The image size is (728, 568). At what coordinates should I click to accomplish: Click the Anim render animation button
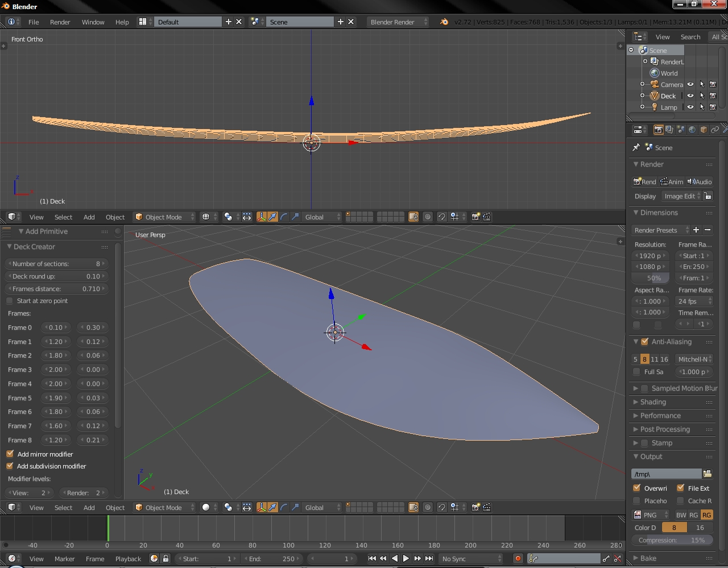tap(672, 181)
